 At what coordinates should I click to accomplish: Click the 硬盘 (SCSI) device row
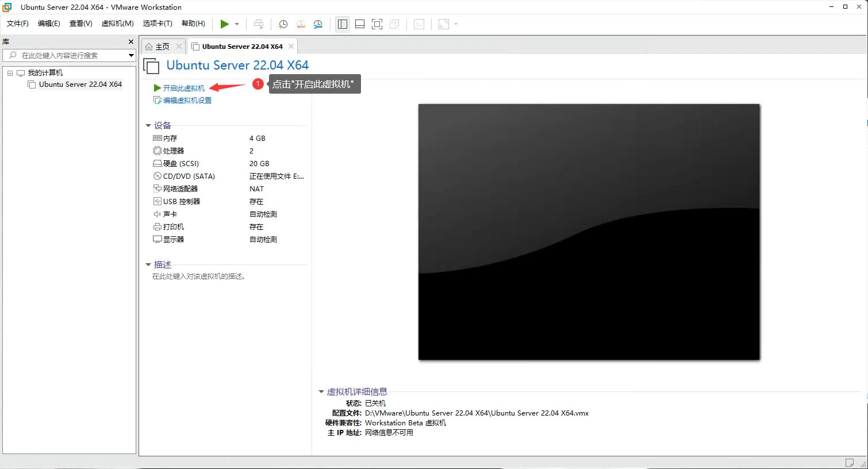[x=229, y=164]
